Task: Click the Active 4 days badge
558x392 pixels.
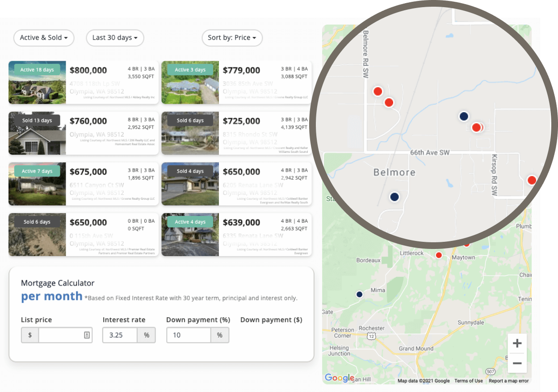Action: [190, 222]
